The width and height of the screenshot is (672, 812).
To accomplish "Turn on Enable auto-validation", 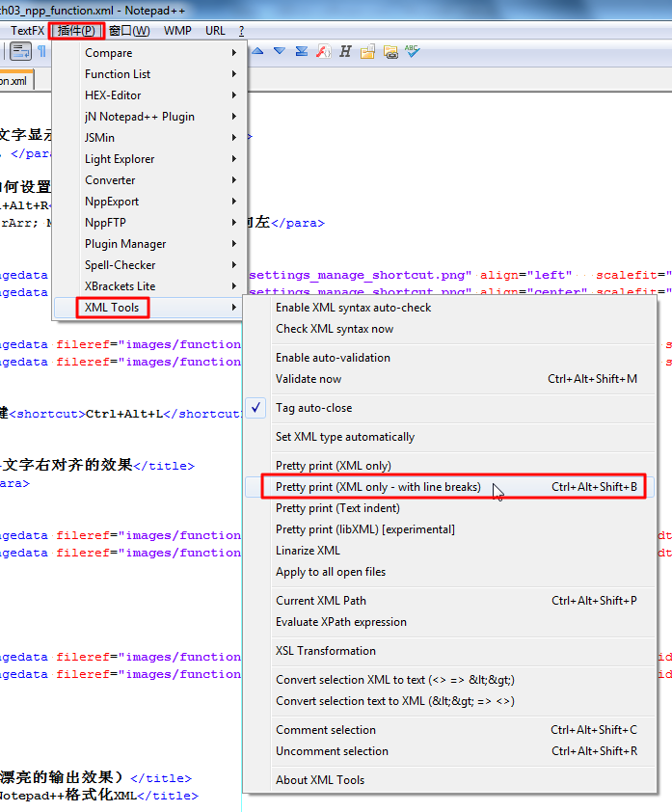I will (x=333, y=358).
